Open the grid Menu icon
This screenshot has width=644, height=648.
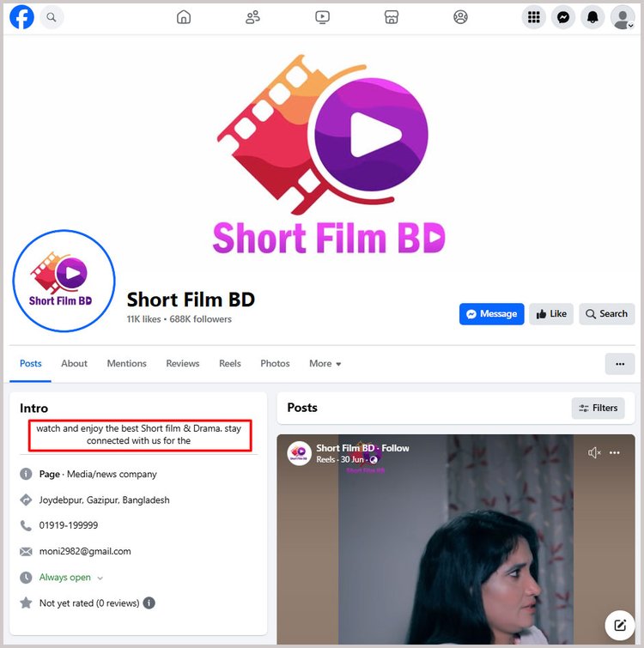click(533, 17)
